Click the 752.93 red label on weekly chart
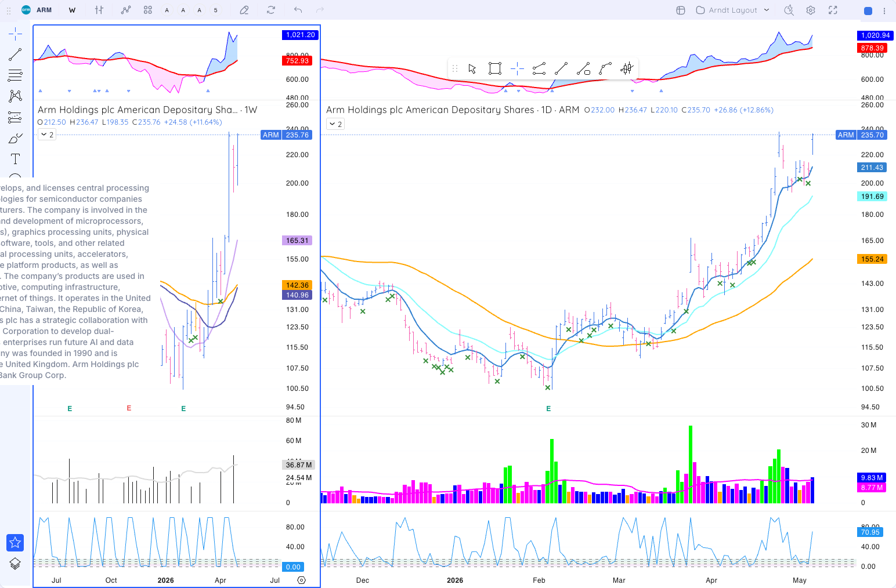The width and height of the screenshot is (896, 588). [x=297, y=61]
